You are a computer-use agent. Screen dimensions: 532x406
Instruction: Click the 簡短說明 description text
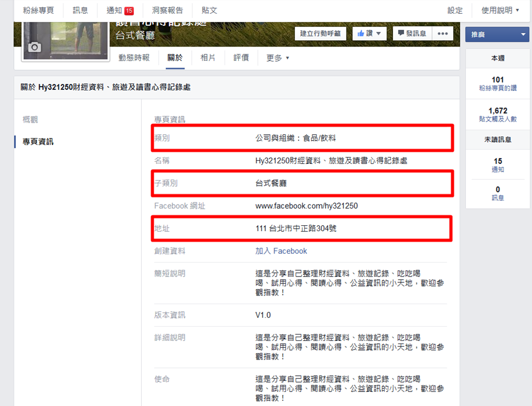point(349,283)
